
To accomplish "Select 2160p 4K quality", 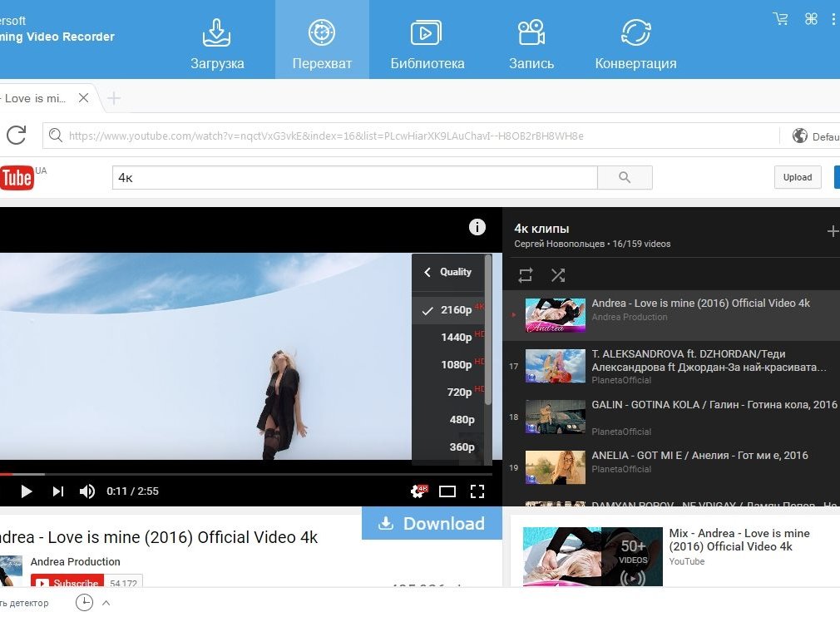I will click(448, 310).
